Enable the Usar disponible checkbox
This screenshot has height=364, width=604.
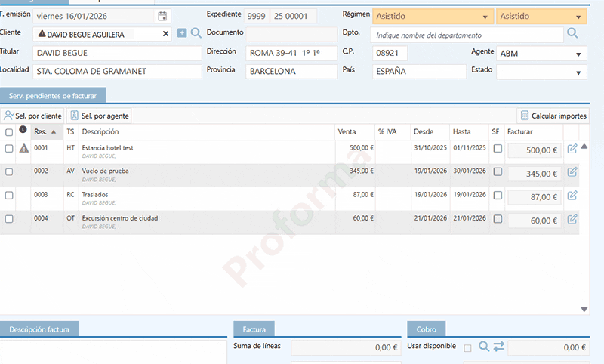467,348
